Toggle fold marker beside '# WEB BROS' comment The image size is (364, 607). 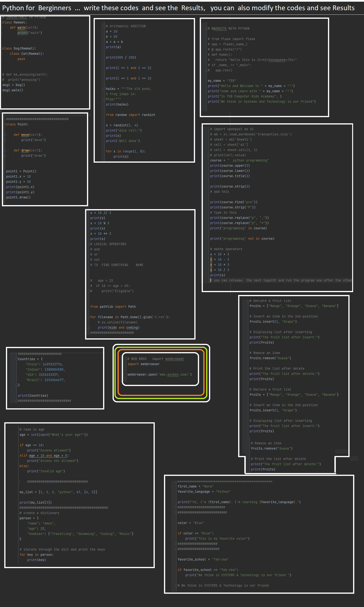click(x=126, y=359)
